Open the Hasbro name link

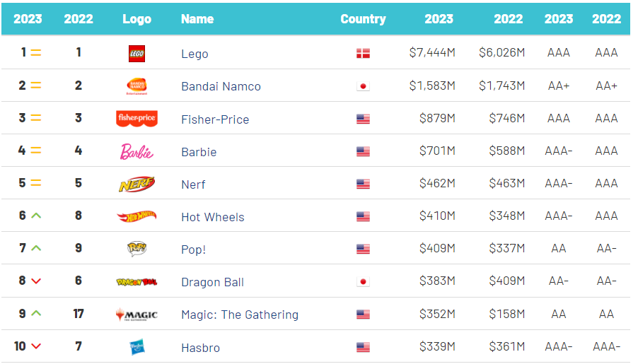pyautogui.click(x=200, y=348)
